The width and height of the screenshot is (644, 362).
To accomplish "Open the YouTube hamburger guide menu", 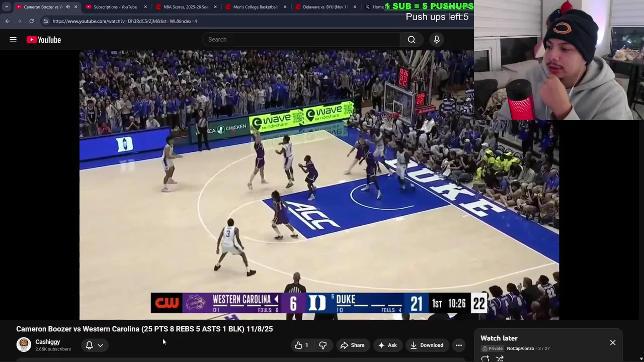I will [x=13, y=40].
